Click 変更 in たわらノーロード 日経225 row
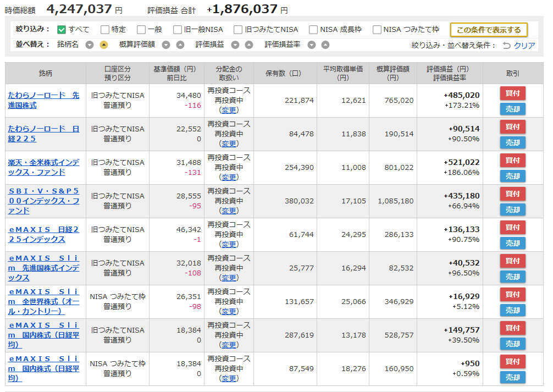Image resolution: width=553 pixels, height=392 pixels. point(229,144)
